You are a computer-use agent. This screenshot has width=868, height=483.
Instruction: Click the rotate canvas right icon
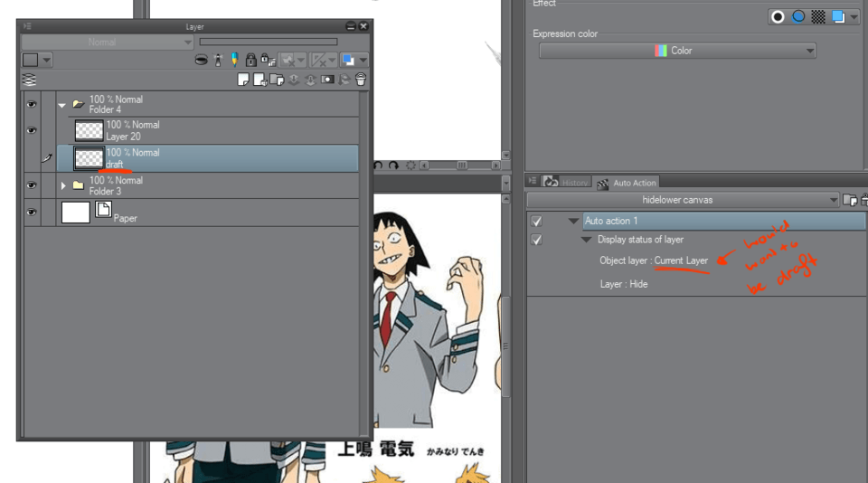pos(393,165)
